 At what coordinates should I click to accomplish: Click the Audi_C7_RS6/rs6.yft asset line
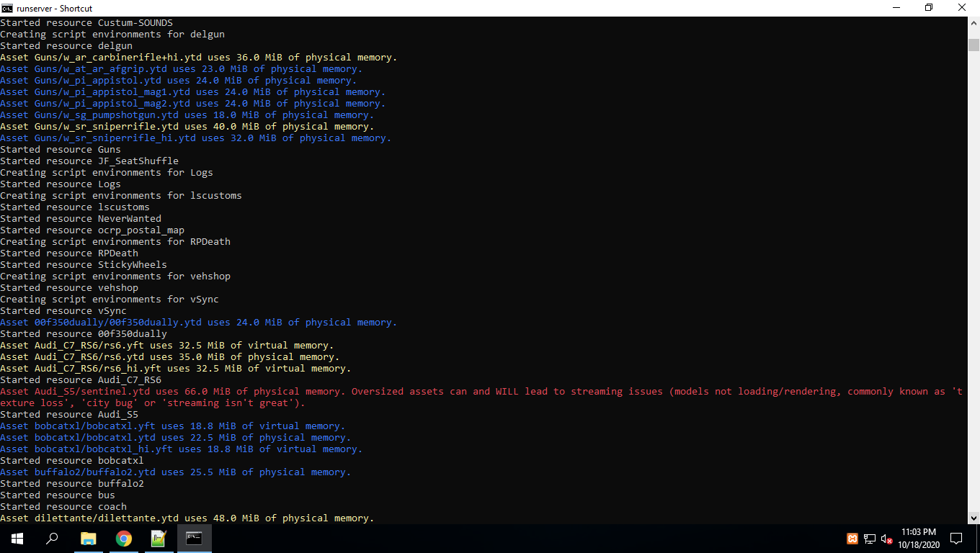tap(167, 346)
